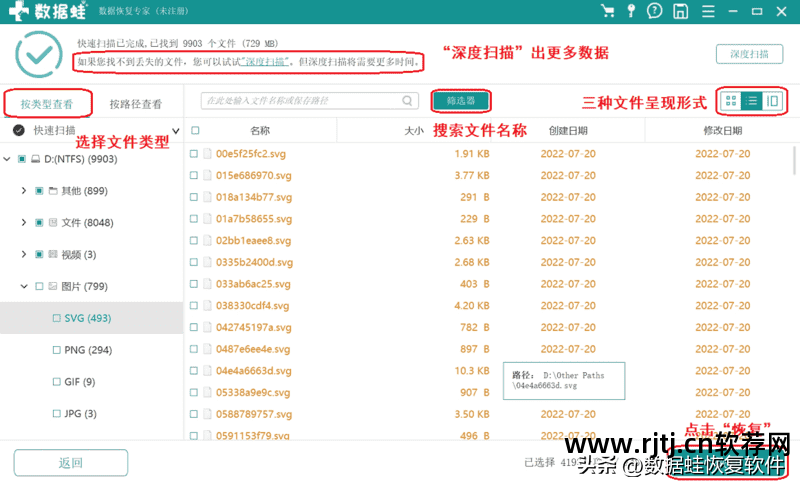Screen dimensions: 800x490
Task: Open the 快速扫描 dropdown arrow
Action: tap(176, 131)
